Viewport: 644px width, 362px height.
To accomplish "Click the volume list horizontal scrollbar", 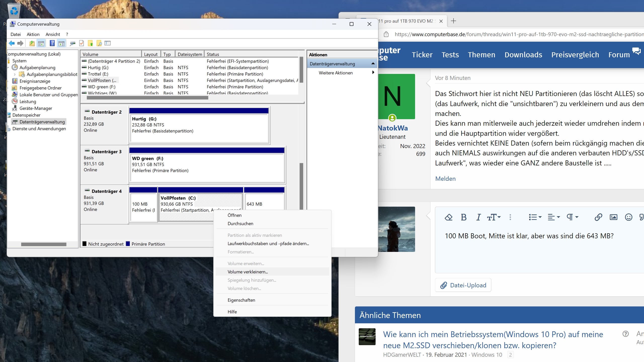I will point(147,98).
